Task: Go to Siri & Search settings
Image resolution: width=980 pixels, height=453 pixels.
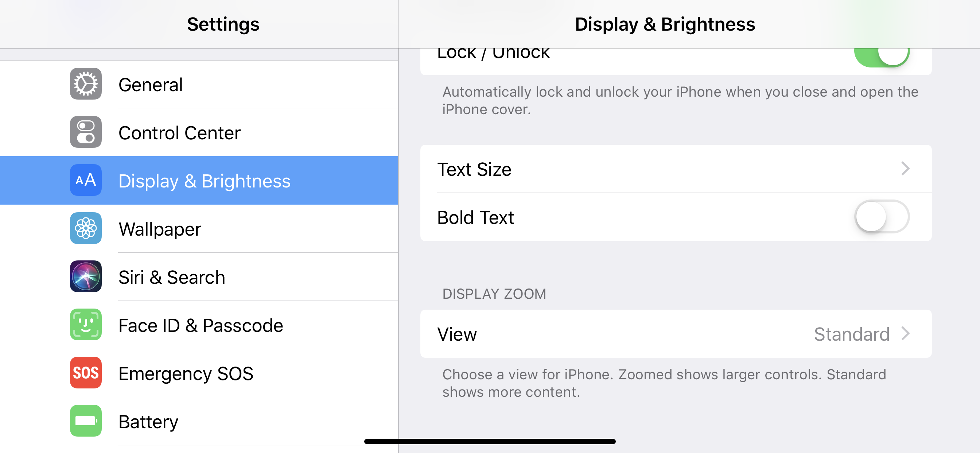Action: point(172,277)
